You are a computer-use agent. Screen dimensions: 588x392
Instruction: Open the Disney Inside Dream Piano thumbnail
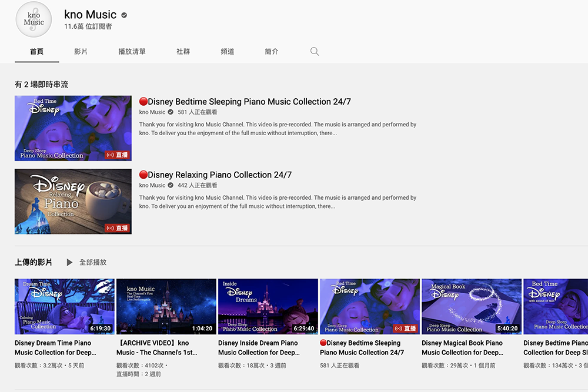pyautogui.click(x=268, y=306)
